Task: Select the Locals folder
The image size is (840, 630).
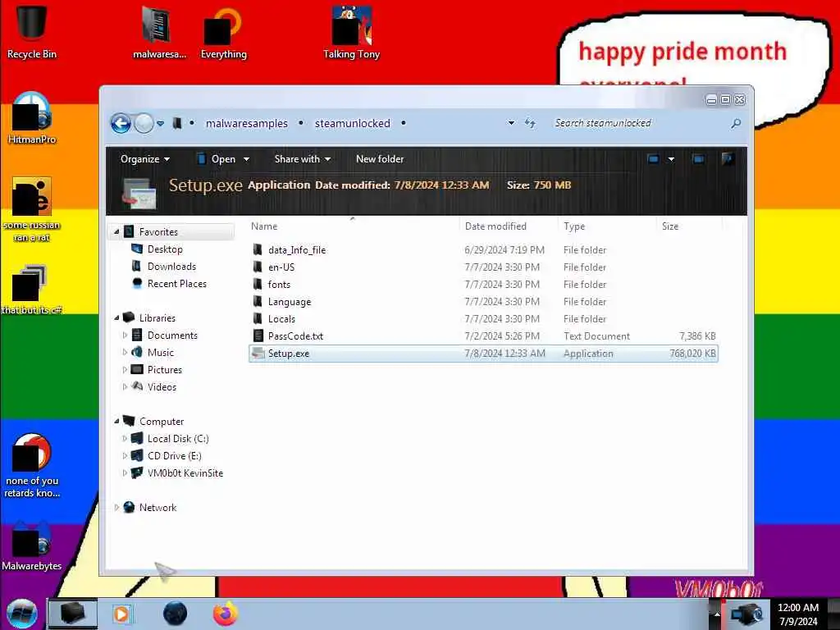Action: click(483, 319)
